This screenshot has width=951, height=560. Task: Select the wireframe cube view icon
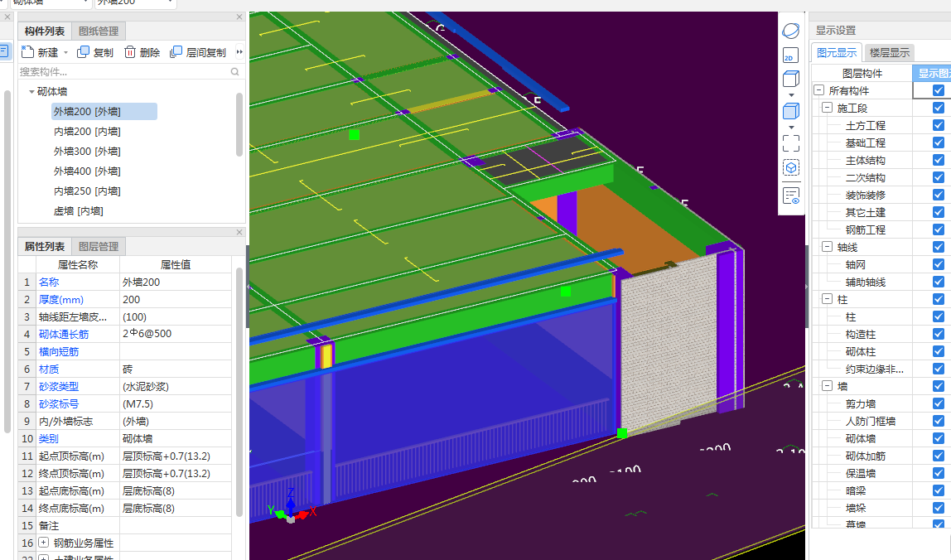(x=791, y=79)
